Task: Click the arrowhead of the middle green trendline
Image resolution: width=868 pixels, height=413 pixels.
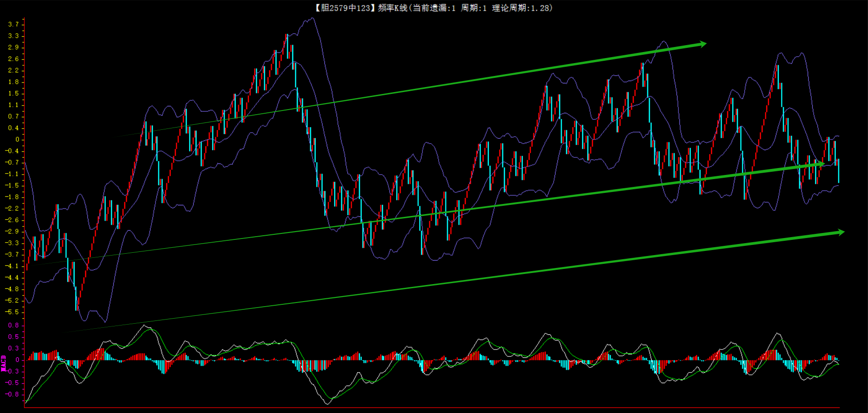Action: [820, 163]
